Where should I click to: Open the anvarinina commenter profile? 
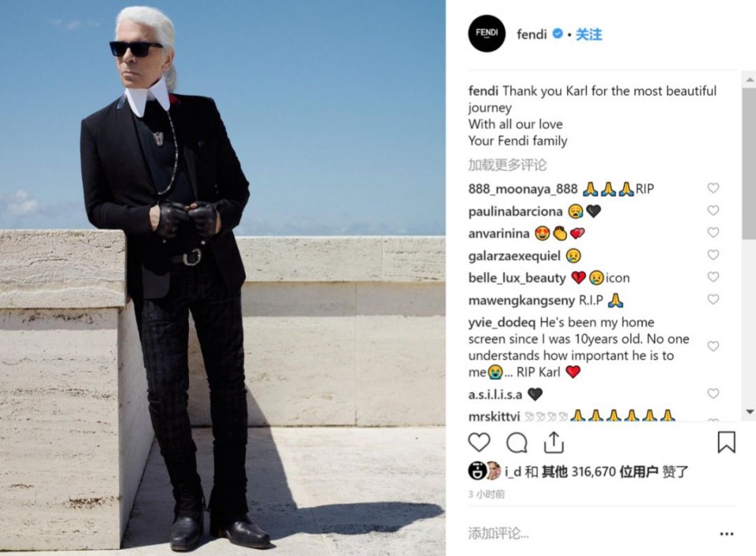pyautogui.click(x=498, y=233)
